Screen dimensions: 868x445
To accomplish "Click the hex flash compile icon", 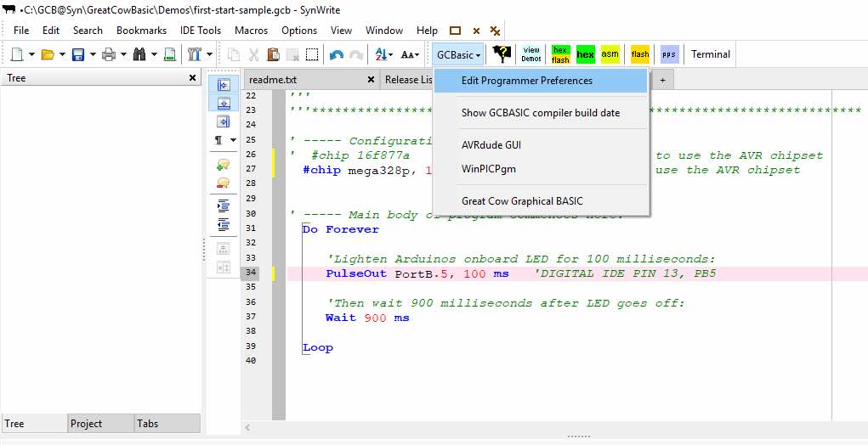I will [560, 54].
